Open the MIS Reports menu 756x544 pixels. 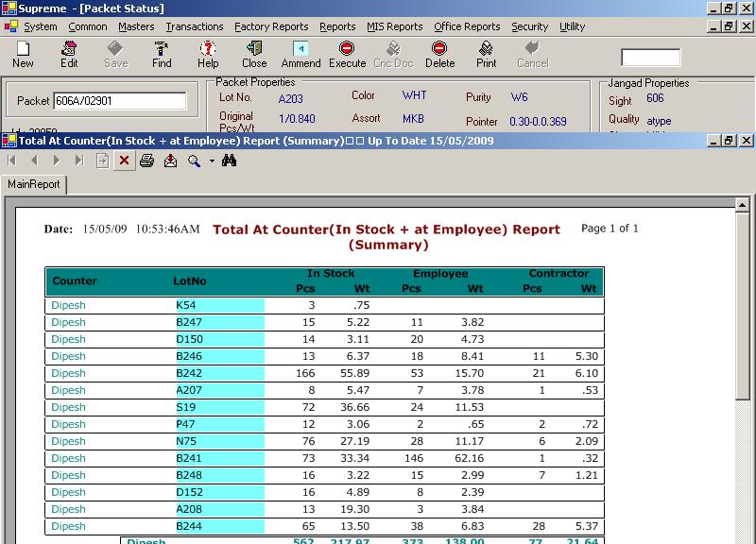point(394,26)
